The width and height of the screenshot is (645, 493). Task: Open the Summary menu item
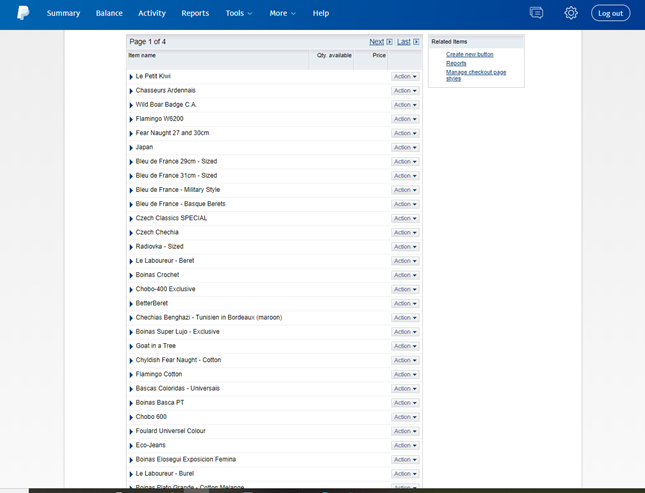point(63,13)
